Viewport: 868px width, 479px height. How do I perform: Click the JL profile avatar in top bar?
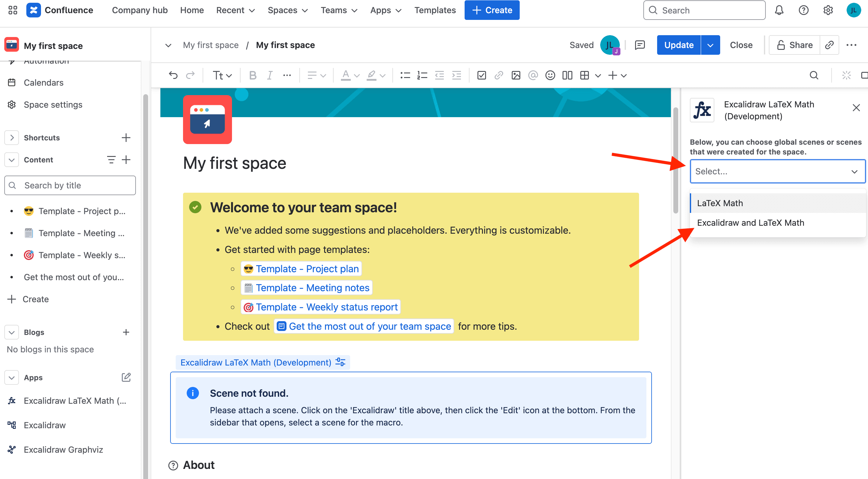pos(854,10)
